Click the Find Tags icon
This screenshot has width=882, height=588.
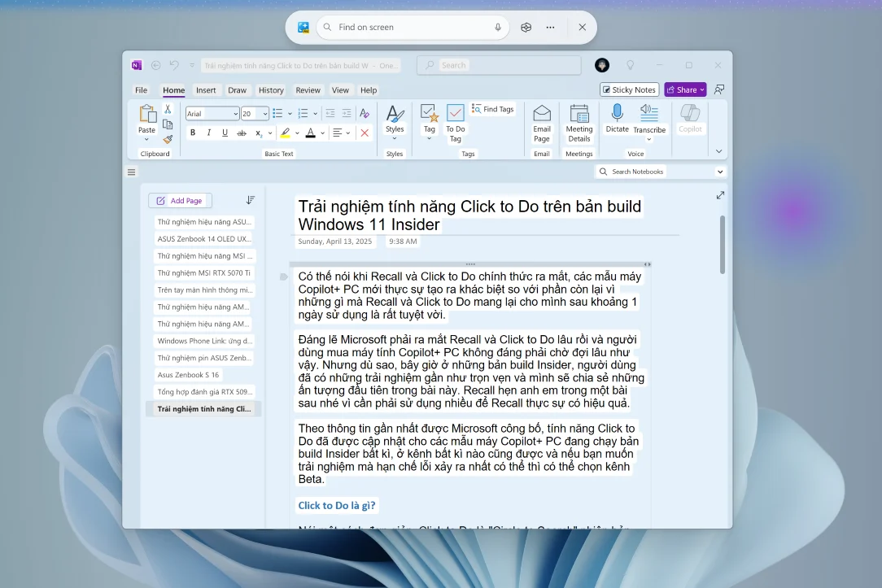(475, 108)
